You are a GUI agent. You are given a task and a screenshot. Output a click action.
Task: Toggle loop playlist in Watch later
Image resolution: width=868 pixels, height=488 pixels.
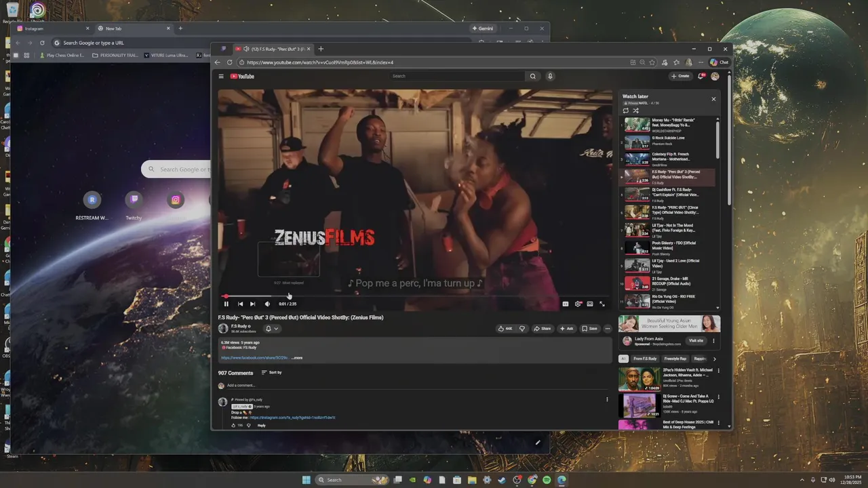pyautogui.click(x=626, y=110)
